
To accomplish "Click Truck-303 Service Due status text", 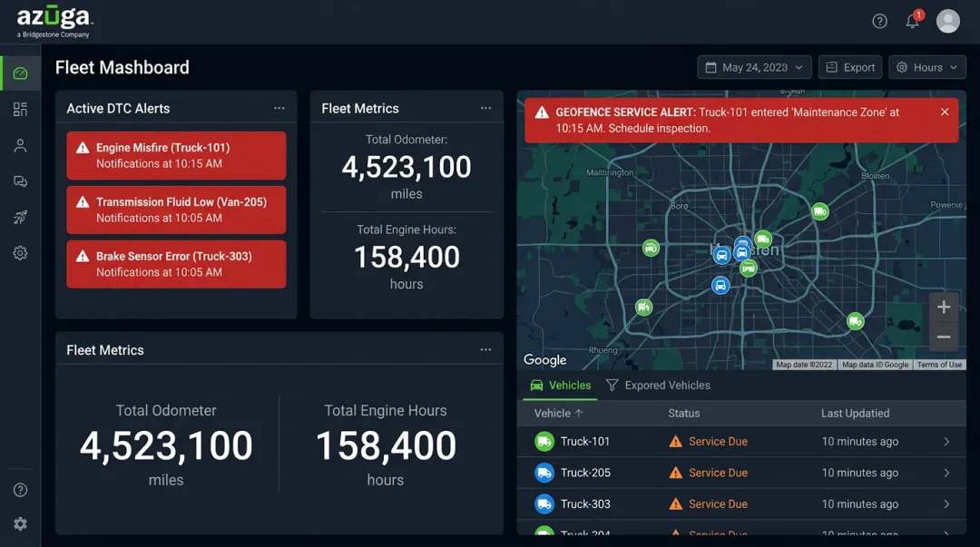I will click(718, 503).
